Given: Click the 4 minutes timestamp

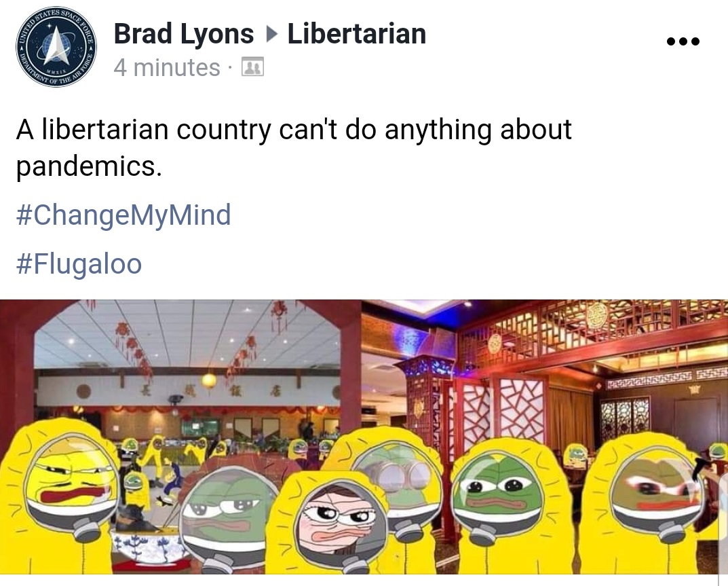Looking at the screenshot, I should [167, 67].
